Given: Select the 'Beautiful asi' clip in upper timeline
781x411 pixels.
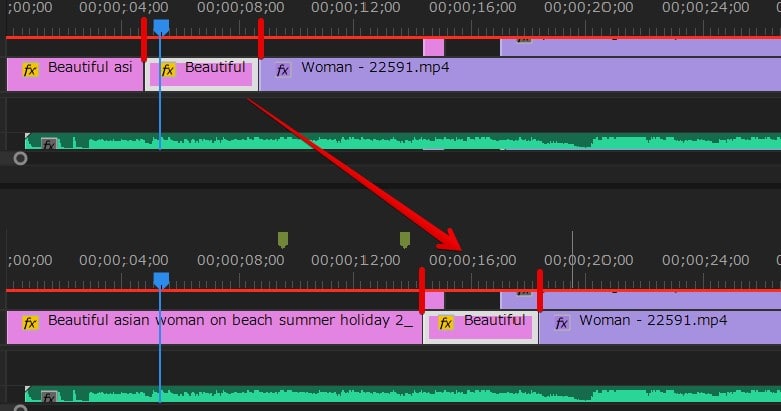Looking at the screenshot, I should [x=75, y=74].
